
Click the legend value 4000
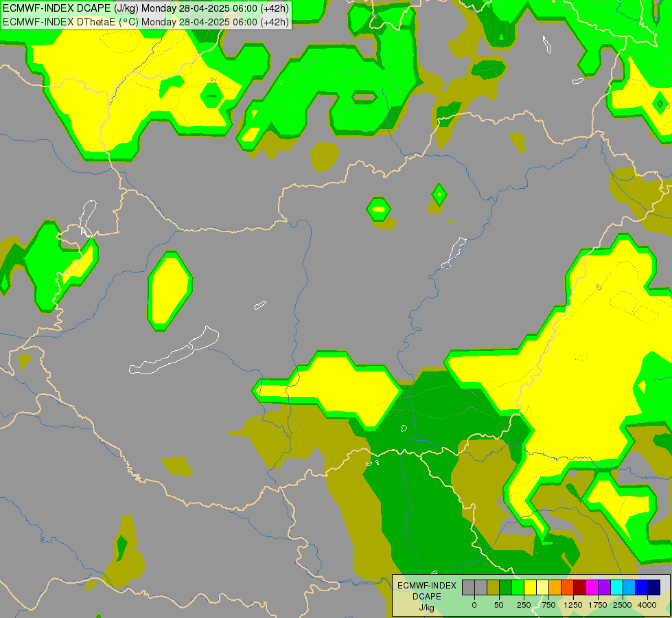click(647, 605)
